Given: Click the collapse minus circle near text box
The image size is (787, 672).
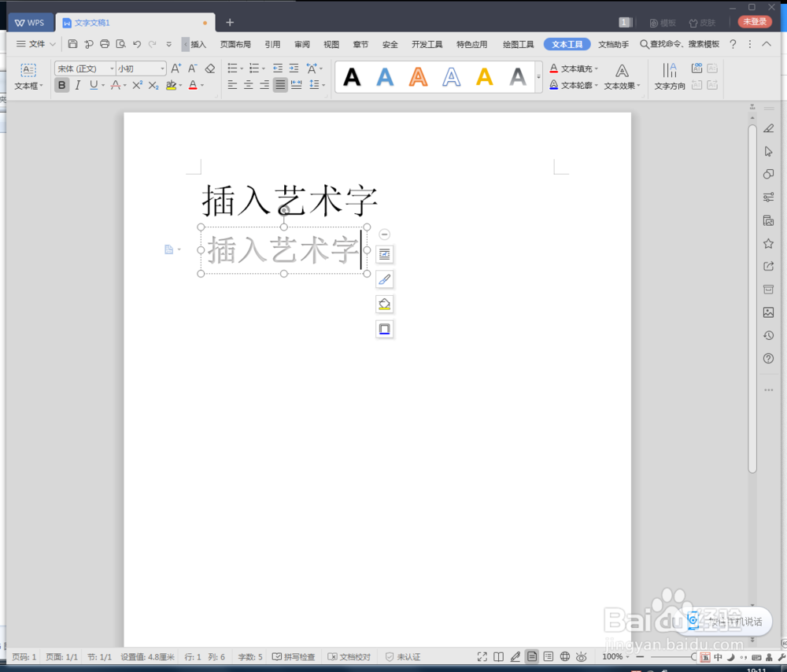Looking at the screenshot, I should pyautogui.click(x=385, y=234).
